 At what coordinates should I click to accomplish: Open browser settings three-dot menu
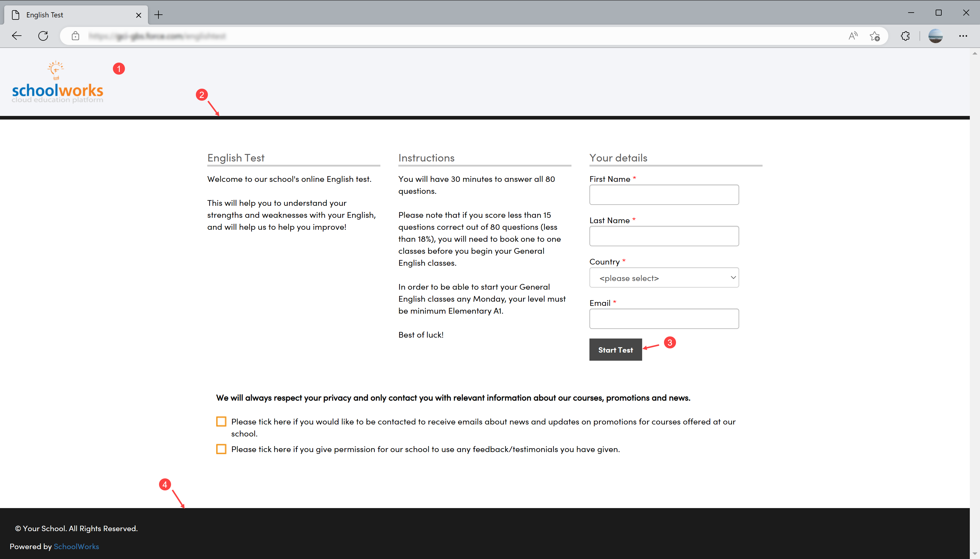(963, 36)
